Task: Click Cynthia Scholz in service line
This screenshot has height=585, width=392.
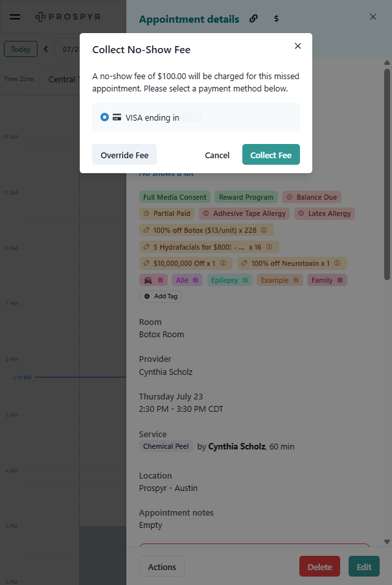Action: 236,446
